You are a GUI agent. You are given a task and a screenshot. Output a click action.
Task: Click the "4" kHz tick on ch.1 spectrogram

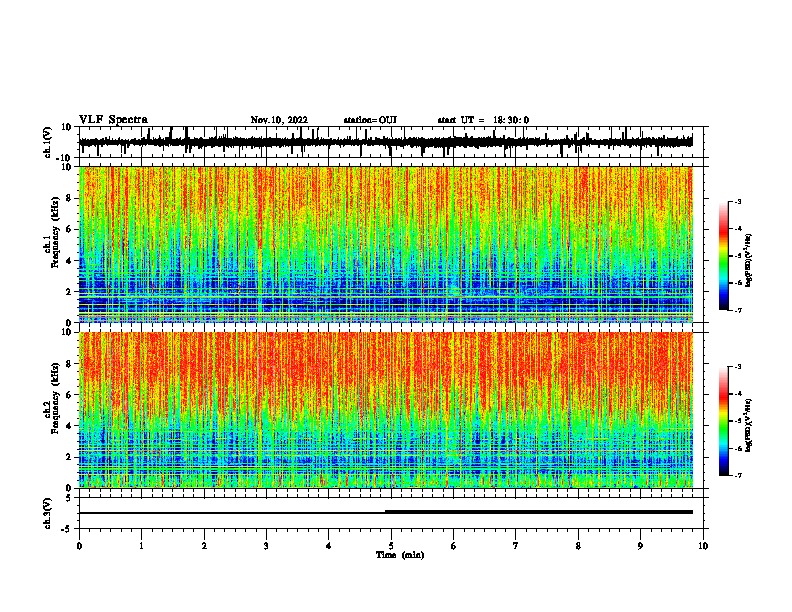tap(69, 261)
